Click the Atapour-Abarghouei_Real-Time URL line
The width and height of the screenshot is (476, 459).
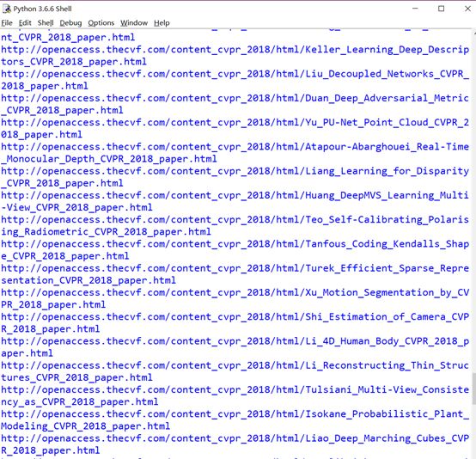pyautogui.click(x=235, y=147)
